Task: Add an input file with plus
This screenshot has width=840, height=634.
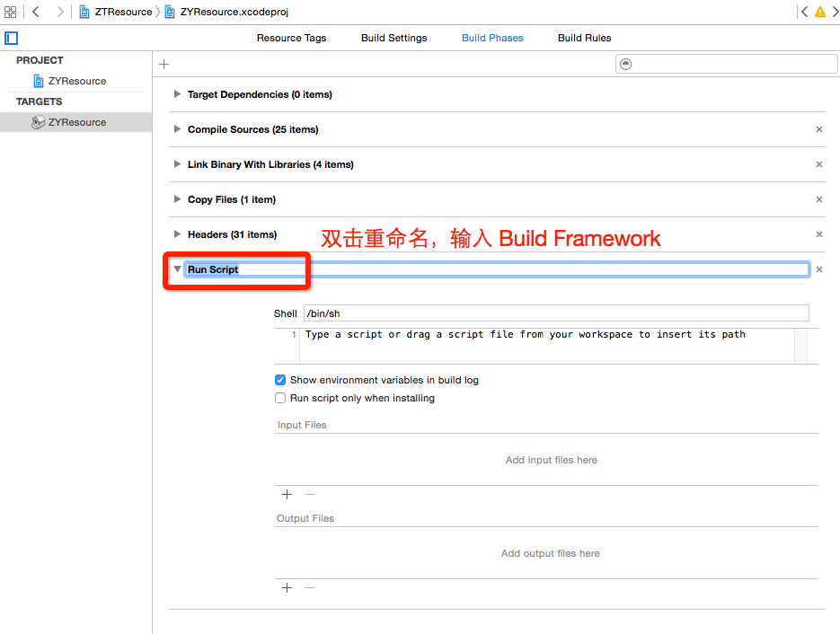Action: pos(287,494)
